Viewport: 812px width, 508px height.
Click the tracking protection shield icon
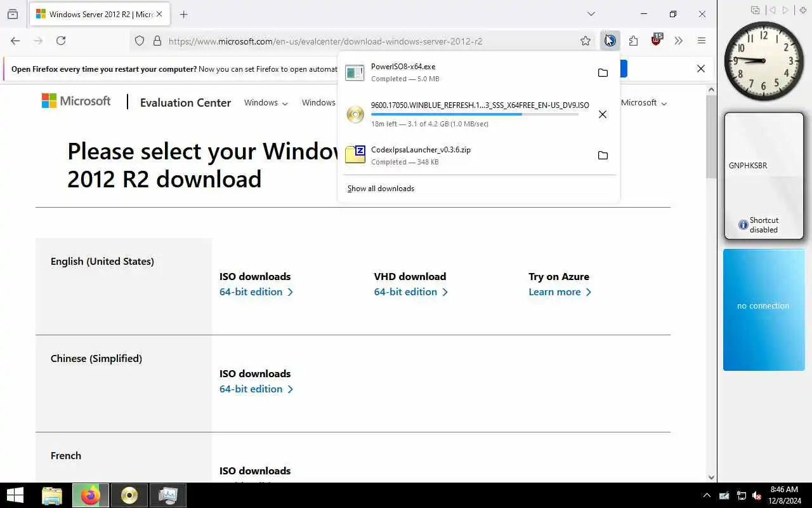[140, 41]
